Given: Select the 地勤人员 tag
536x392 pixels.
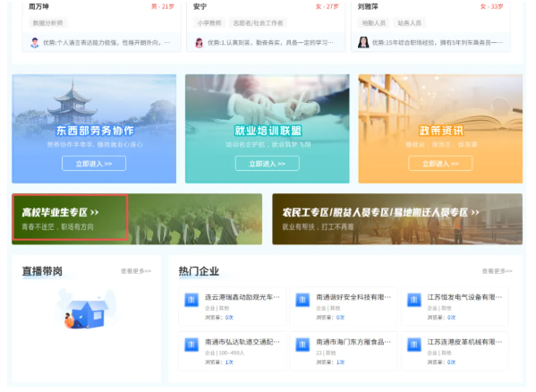Looking at the screenshot, I should pos(374,23).
